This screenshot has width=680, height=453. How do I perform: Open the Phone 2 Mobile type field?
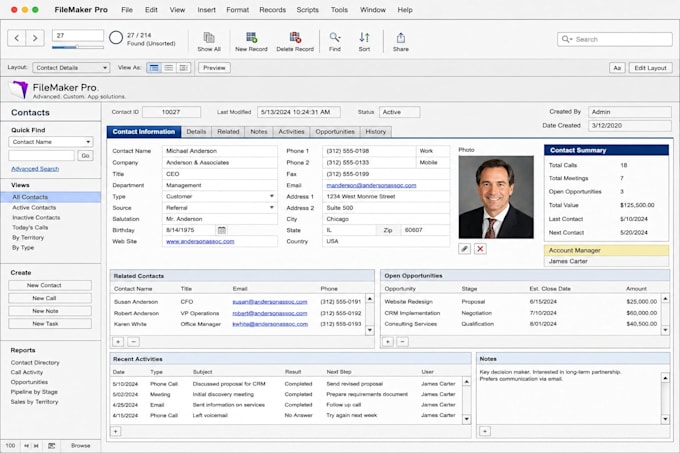(x=432, y=163)
